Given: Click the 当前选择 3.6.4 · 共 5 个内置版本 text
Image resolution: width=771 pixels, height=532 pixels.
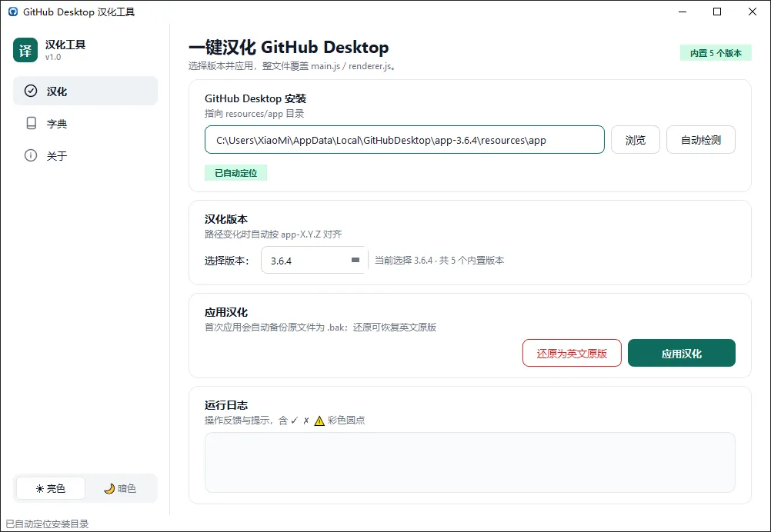Looking at the screenshot, I should point(439,261).
